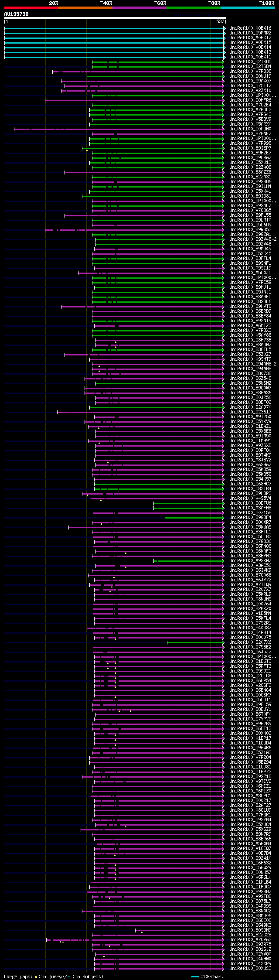Select label UniRef100_C8XTB4
The image size is (279, 980).
pos(250,489)
